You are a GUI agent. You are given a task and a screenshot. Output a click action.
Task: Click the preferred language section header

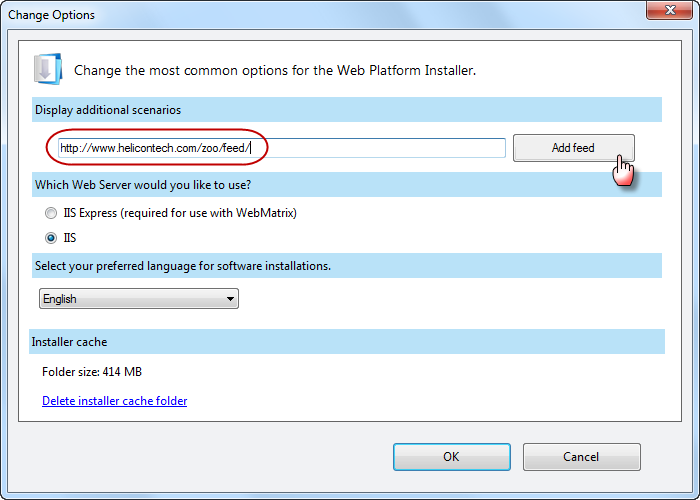[x=347, y=266]
